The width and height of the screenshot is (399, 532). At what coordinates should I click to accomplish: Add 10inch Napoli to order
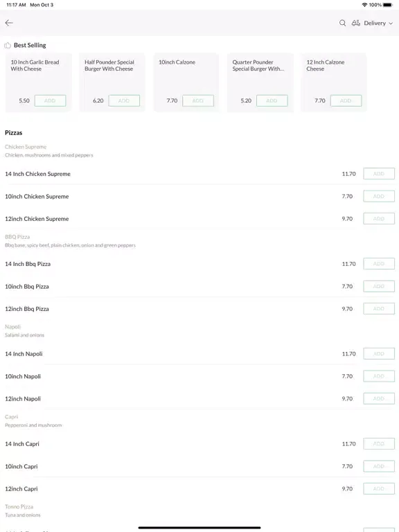[379, 376]
